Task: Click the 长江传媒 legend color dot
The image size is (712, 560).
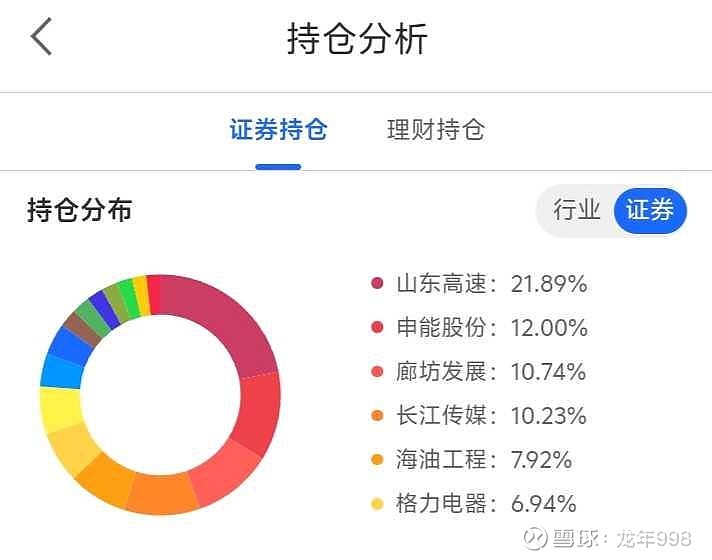Action: [x=377, y=416]
